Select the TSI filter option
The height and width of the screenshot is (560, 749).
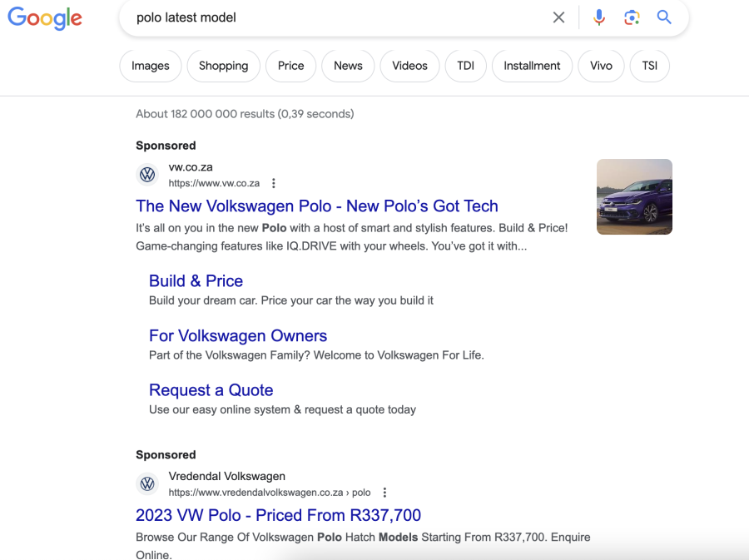(x=649, y=66)
